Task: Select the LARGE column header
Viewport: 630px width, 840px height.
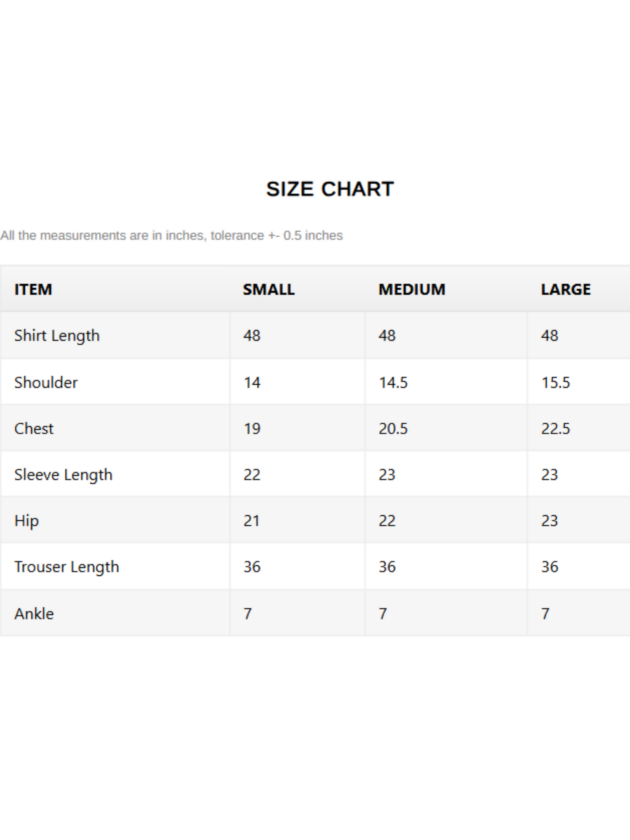Action: point(566,289)
